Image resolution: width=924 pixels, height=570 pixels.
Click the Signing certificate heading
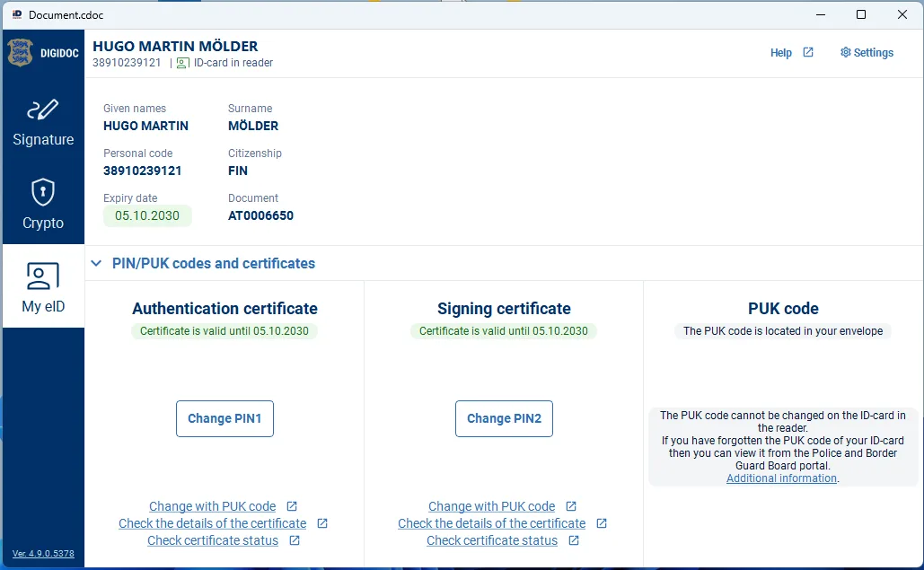(504, 309)
